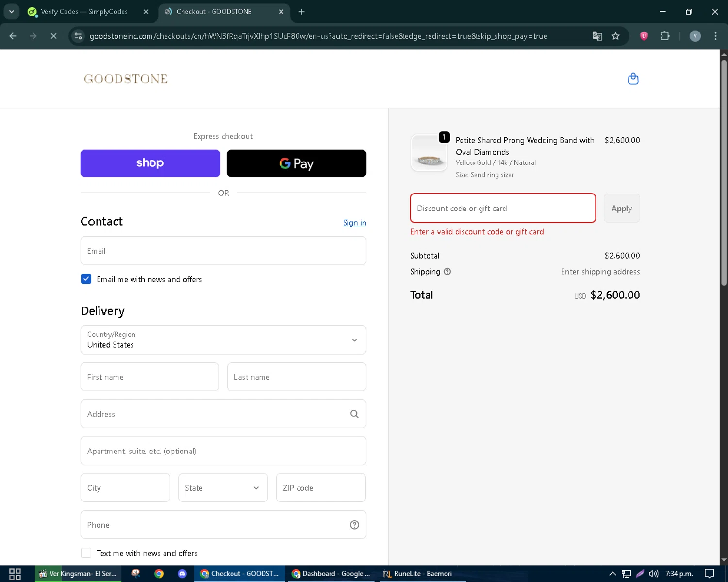Click the Shipping info question icon
728x582 pixels.
click(447, 272)
